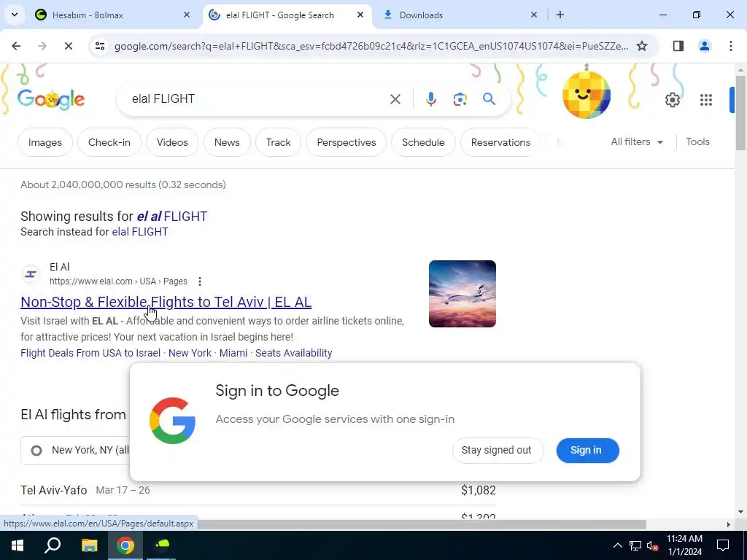747x560 pixels.
Task: Select the News filter chip
Action: coord(227,142)
